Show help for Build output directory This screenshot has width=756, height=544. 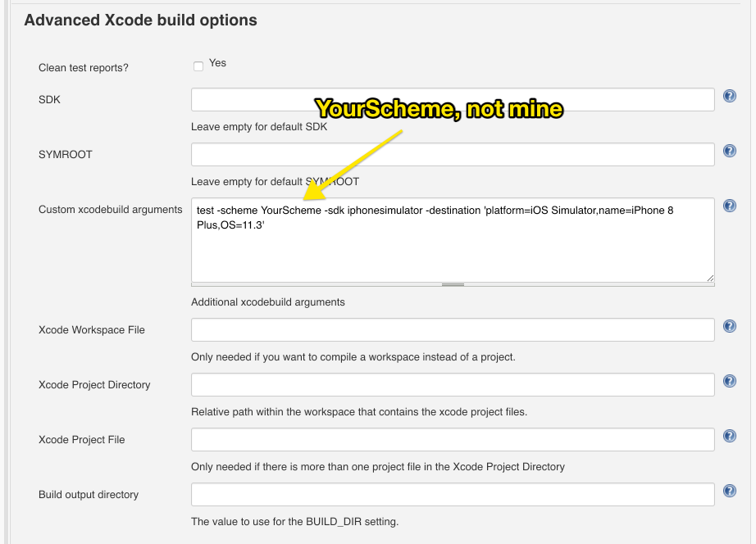[730, 491]
